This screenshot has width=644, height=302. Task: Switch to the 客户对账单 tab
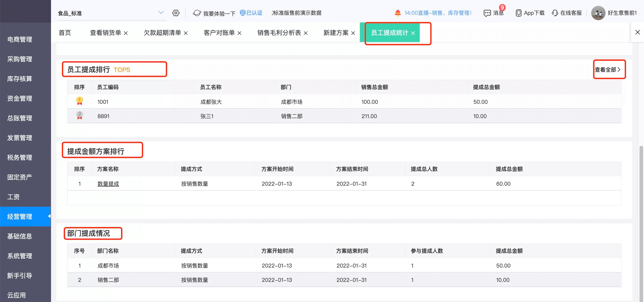pyautogui.click(x=219, y=33)
